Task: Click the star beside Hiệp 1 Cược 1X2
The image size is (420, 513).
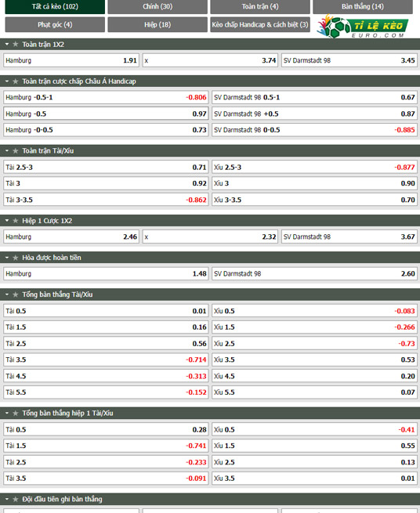Action: pos(15,221)
